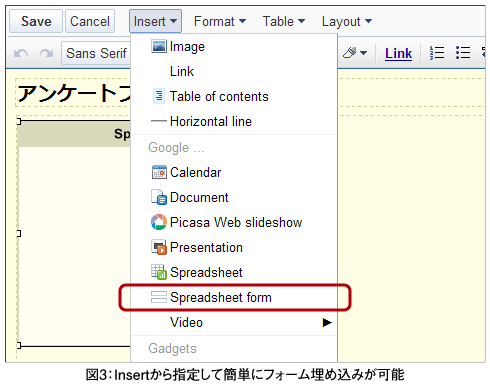Click the Spreadsheet grid icon
490x385 pixels.
pos(159,272)
